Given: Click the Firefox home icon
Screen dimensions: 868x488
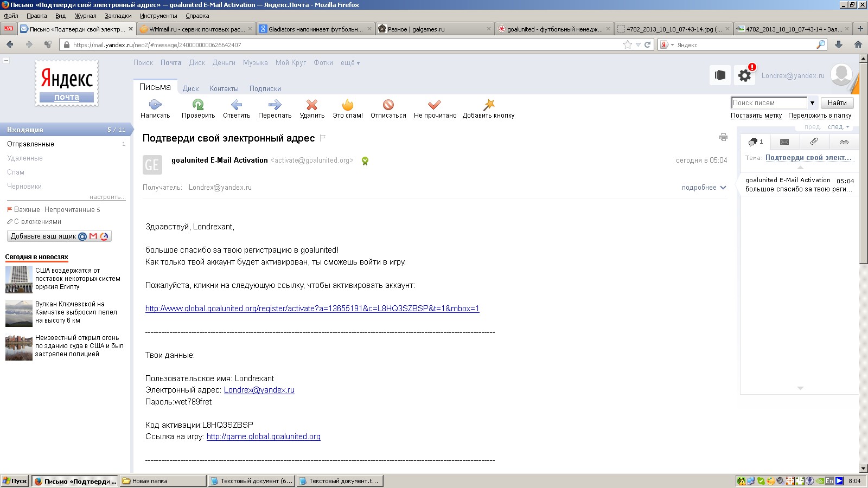Looking at the screenshot, I should [858, 44].
